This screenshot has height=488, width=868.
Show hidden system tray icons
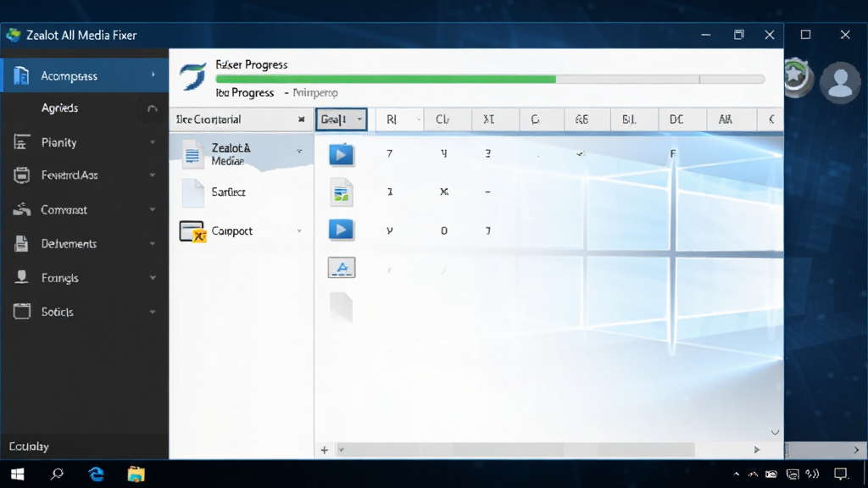click(x=737, y=474)
